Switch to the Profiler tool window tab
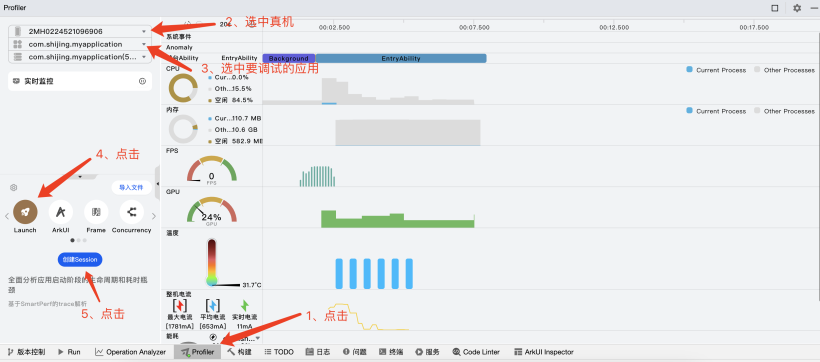Viewport: 820px width, 362px height. [198, 352]
